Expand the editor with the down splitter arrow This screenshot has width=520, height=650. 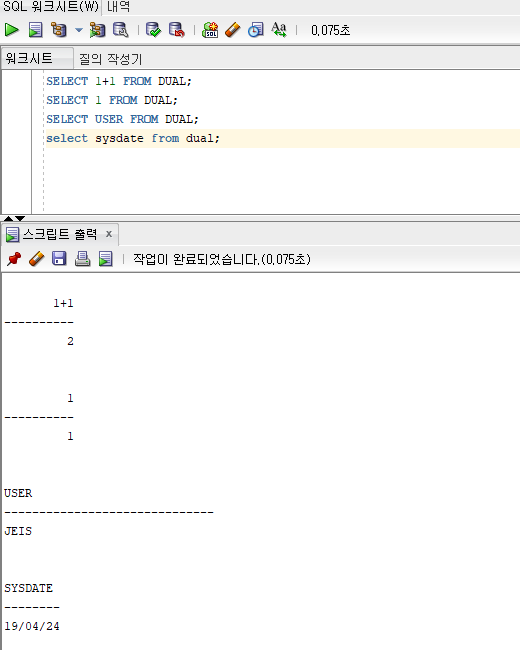[x=20, y=218]
